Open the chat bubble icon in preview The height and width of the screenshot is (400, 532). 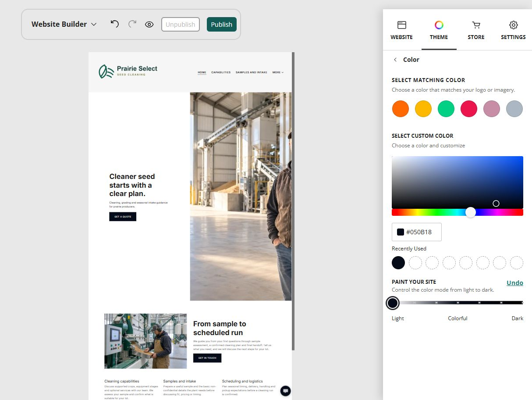(x=285, y=391)
